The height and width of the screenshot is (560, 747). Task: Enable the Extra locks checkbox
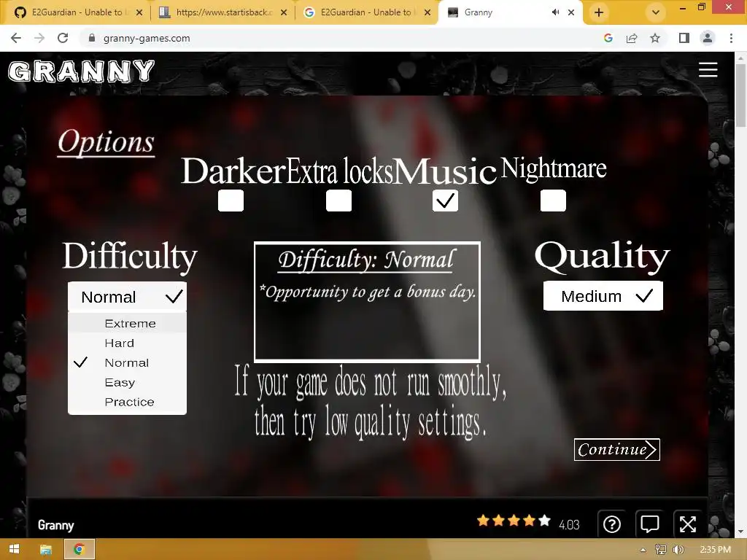(x=338, y=201)
